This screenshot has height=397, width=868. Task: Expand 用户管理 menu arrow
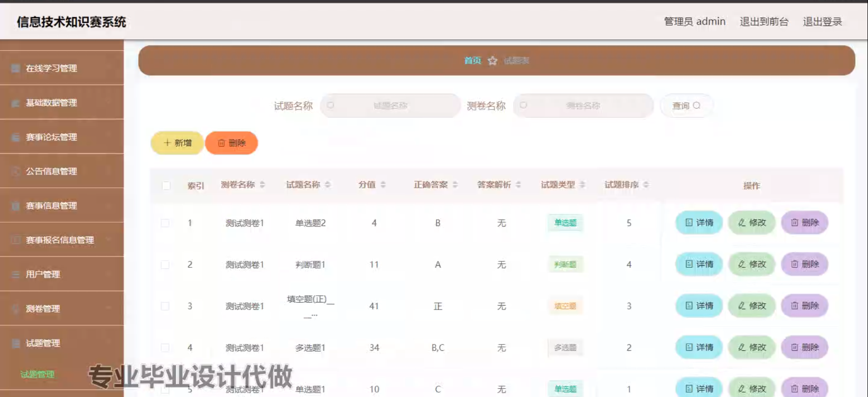(x=108, y=274)
